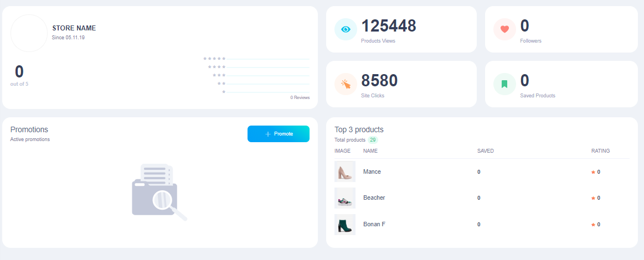Open the Mance product name

pyautogui.click(x=372, y=171)
